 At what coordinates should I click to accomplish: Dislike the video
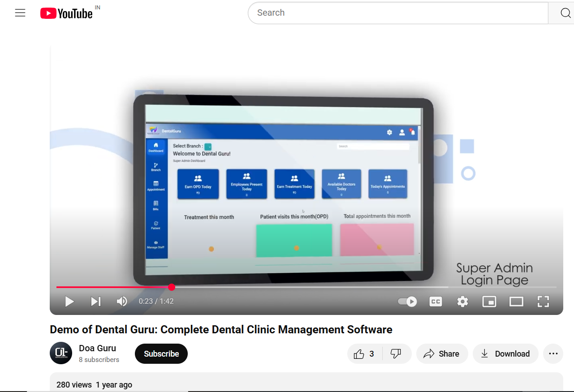pos(396,354)
